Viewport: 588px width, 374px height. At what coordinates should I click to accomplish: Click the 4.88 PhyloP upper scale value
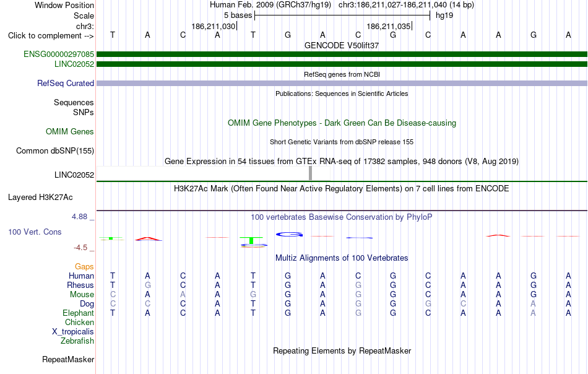point(80,217)
